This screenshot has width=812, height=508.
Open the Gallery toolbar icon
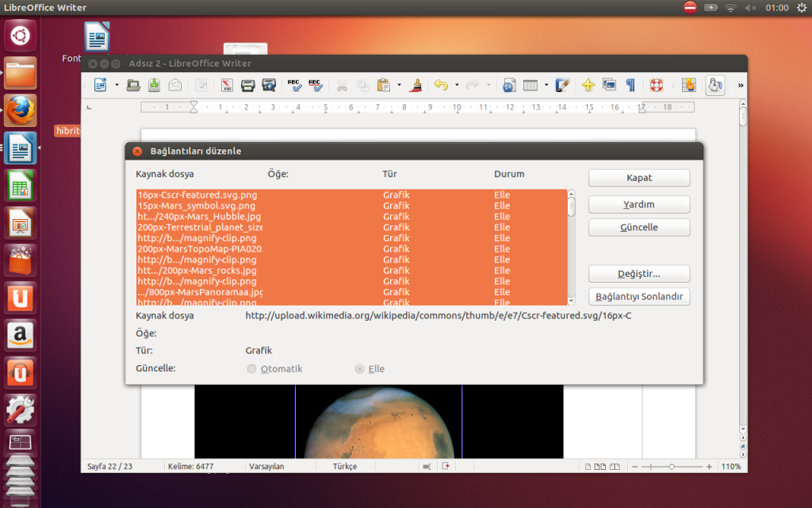(x=609, y=85)
